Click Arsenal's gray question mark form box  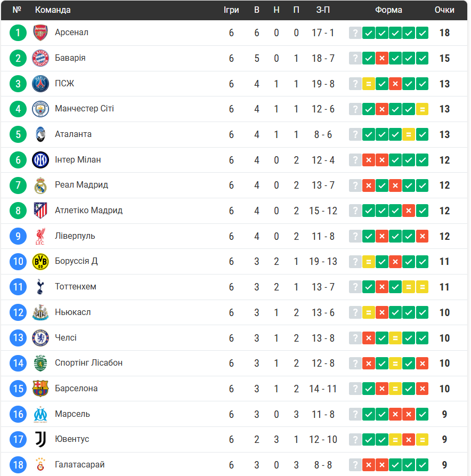pos(355,33)
